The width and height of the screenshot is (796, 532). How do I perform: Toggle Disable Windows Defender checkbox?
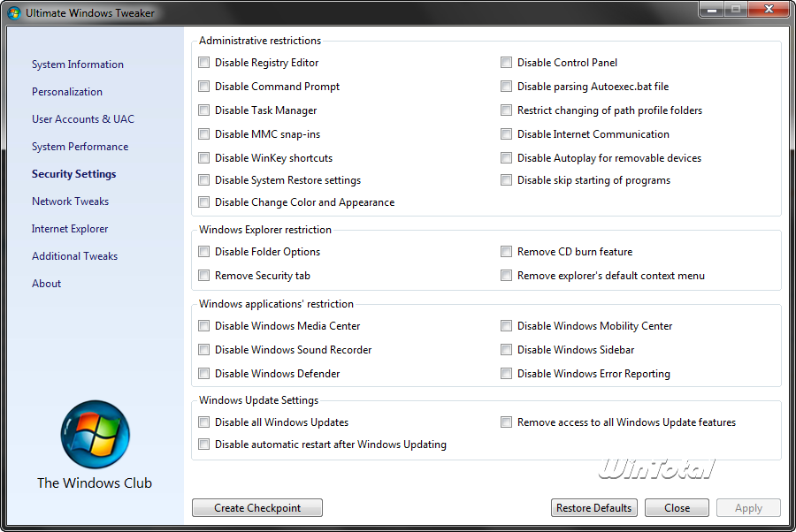(204, 374)
